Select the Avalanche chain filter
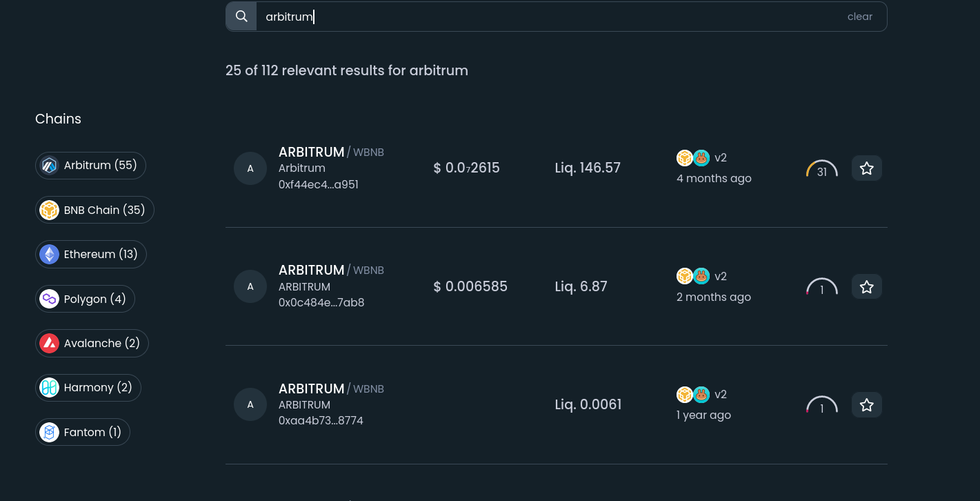980x501 pixels. (x=92, y=343)
